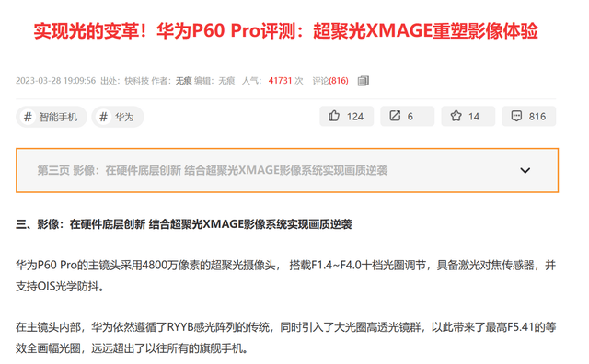The image size is (589, 364).
Task: Open the 智能手机 tag
Action: pos(52,117)
